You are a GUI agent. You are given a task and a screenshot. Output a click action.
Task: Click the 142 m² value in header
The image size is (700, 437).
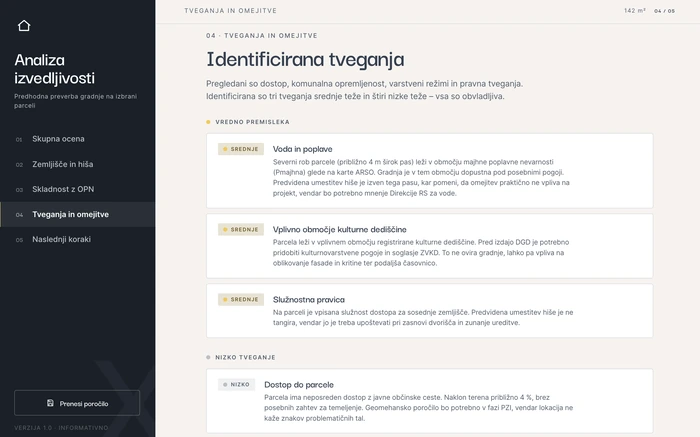[x=635, y=11]
